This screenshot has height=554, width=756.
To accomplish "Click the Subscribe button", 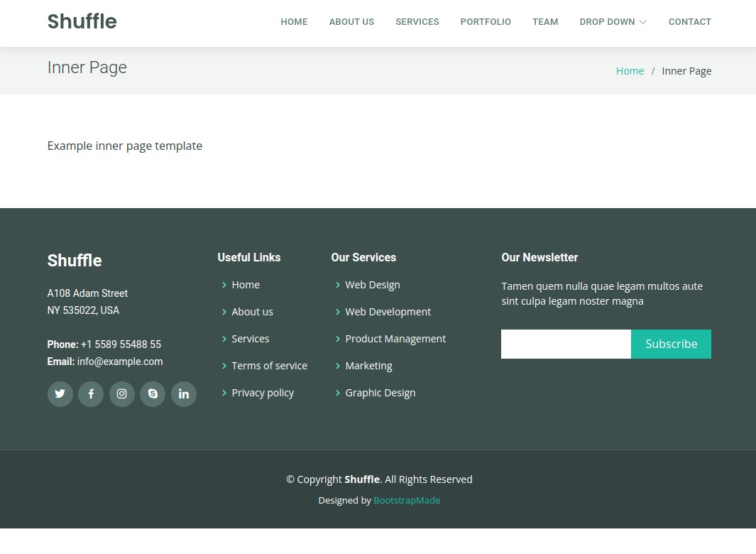I will click(671, 344).
